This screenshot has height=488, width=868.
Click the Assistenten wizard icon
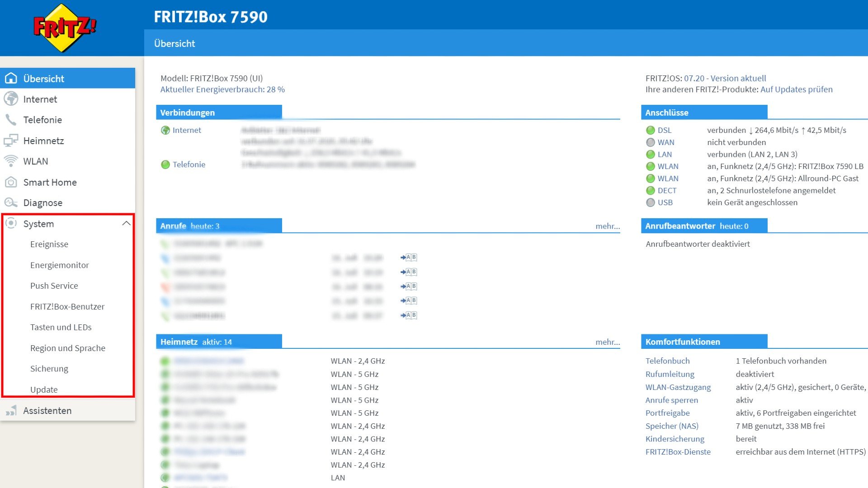(11, 410)
